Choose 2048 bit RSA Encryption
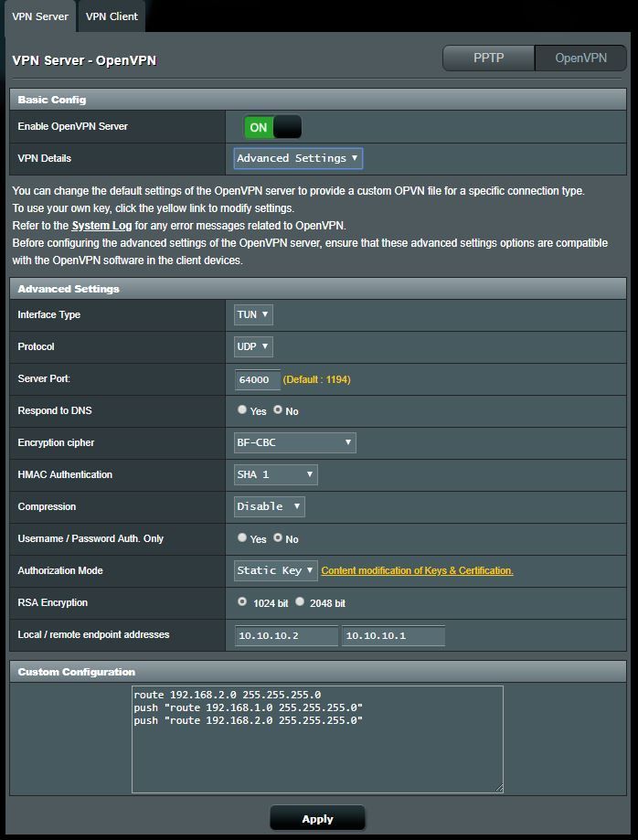 pos(300,601)
